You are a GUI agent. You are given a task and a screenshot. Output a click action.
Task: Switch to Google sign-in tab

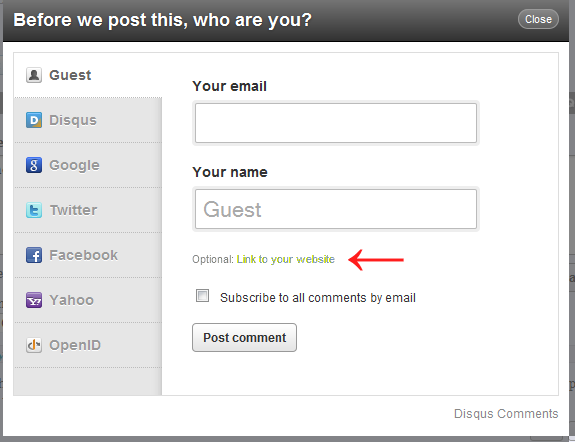click(88, 165)
